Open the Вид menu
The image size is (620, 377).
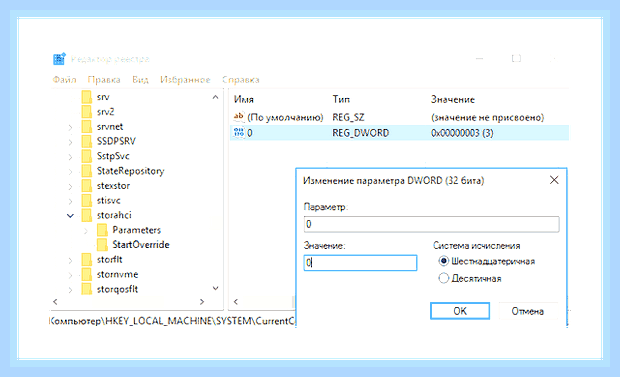pos(140,80)
